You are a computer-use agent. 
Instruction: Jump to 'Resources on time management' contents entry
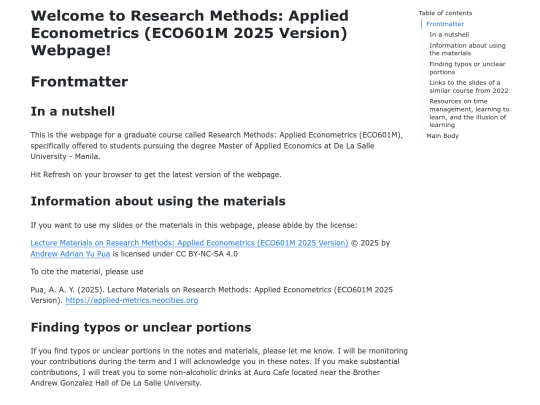pyautogui.click(x=469, y=113)
